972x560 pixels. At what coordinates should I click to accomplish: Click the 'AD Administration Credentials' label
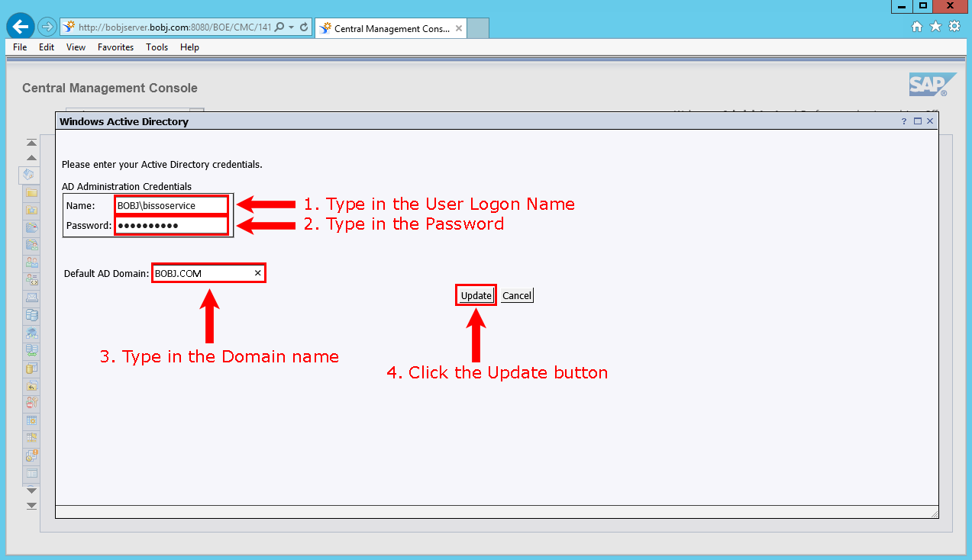(127, 186)
